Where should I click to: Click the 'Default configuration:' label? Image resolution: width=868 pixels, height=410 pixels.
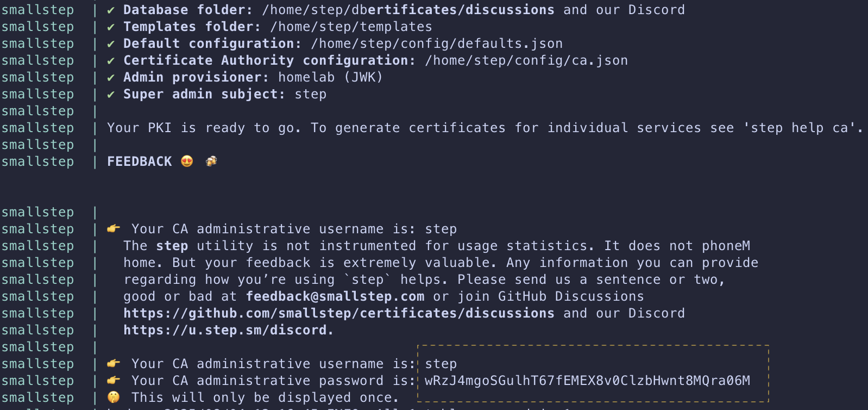(x=212, y=44)
